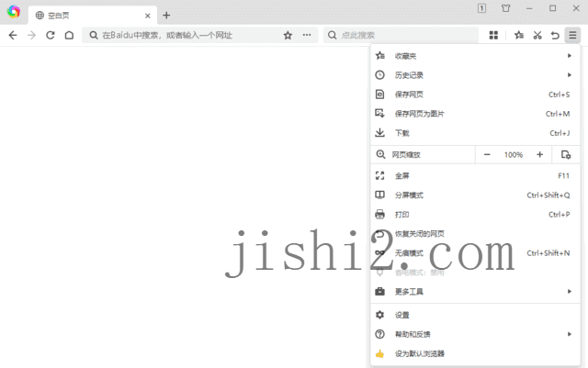Enable 分屏模式 from the menu
The width and height of the screenshot is (588, 368).
pyautogui.click(x=475, y=195)
